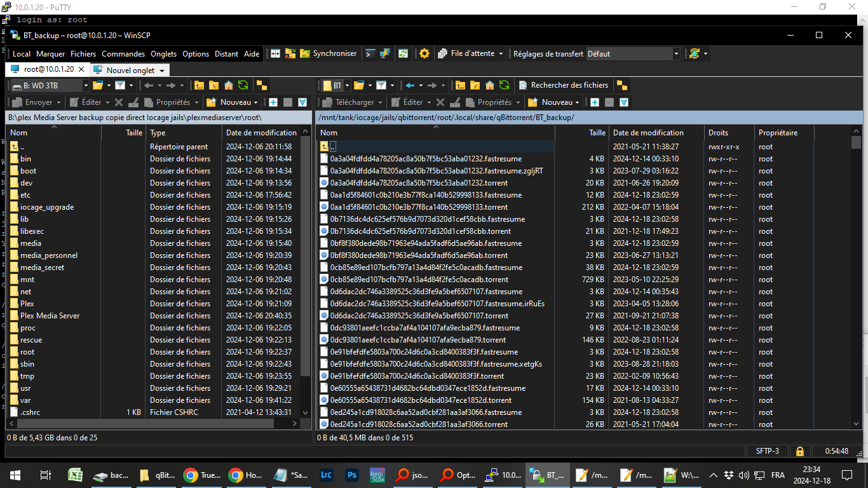
Task: Click the lock encryption status icon
Action: [x=799, y=451]
